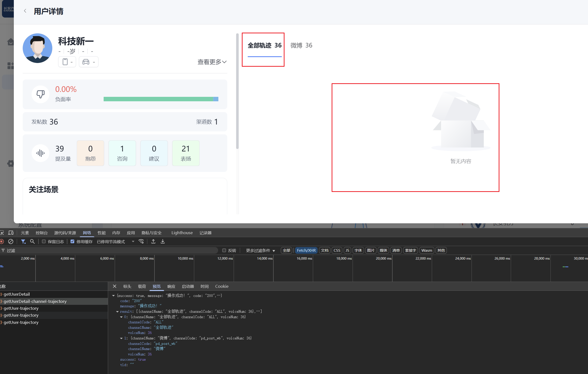Toggle the network filter funnel icon

[23, 242]
